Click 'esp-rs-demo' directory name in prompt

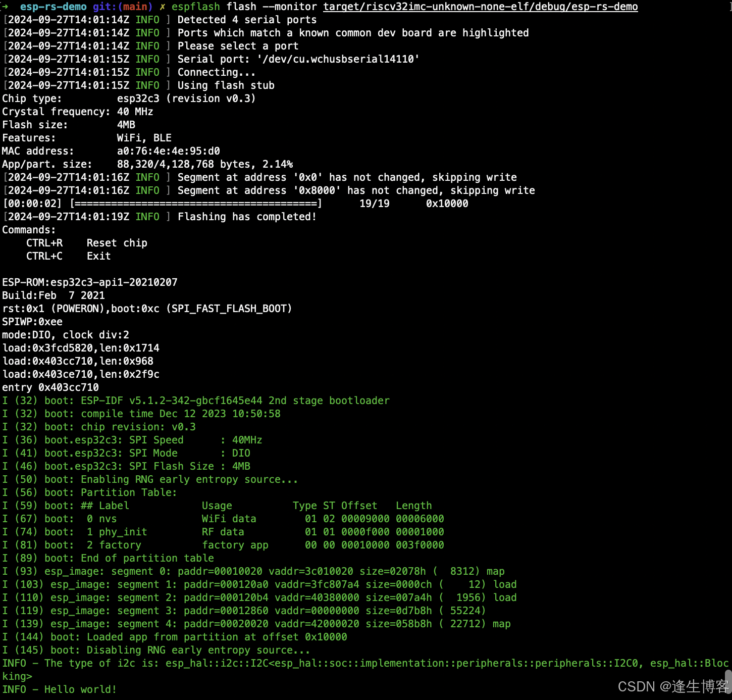tap(54, 7)
